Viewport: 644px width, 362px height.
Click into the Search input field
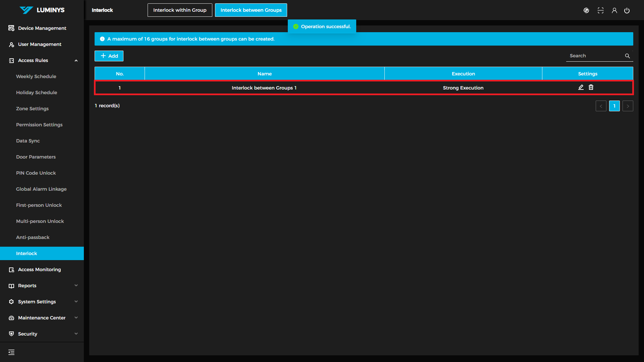tap(594, 56)
